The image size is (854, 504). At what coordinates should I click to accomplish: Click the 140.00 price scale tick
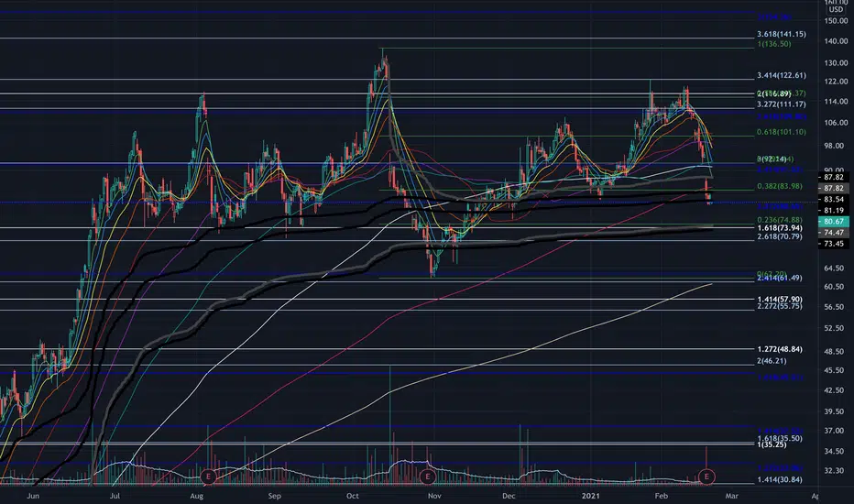tap(836, 41)
